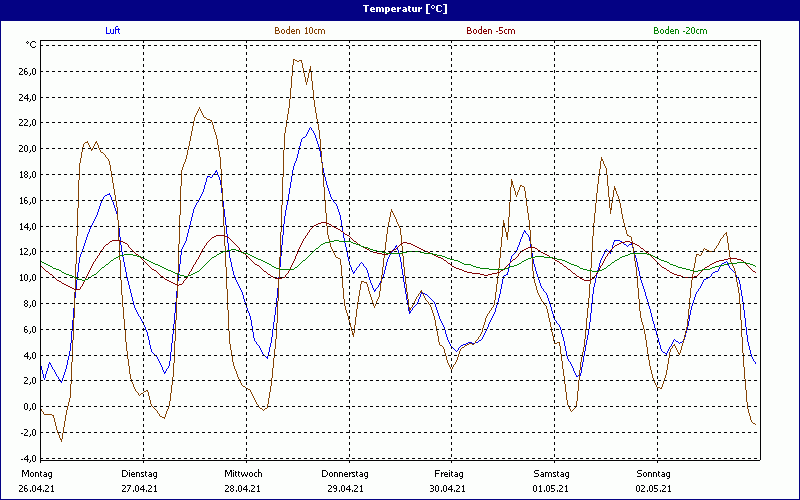800x500 pixels.
Task: Select the Boden -5cm legend label
Action: pos(491,31)
